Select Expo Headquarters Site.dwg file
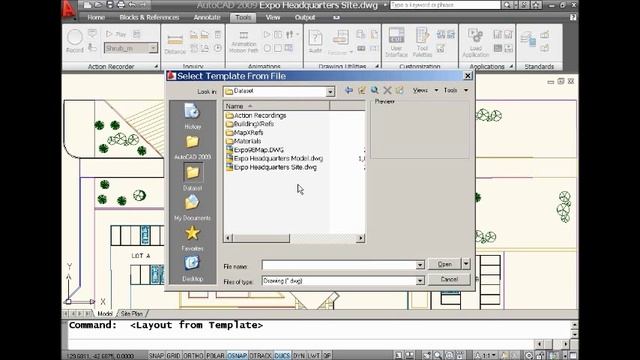The width and height of the screenshot is (640, 360). (271, 167)
